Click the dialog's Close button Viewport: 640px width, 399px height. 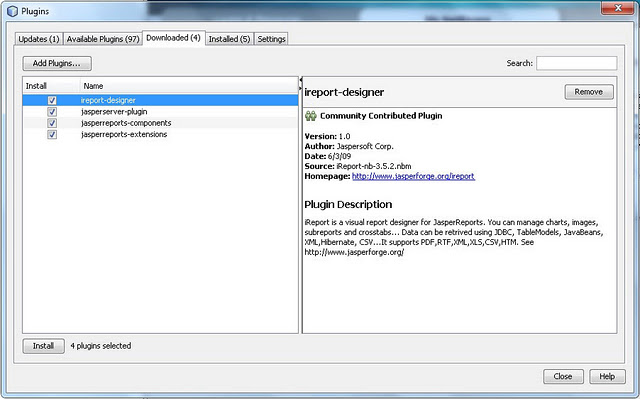coord(563,377)
